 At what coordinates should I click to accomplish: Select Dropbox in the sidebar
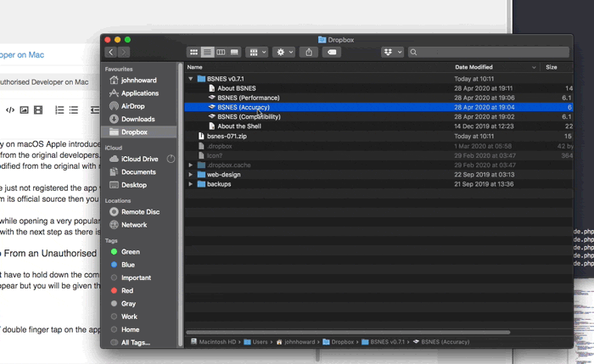pos(138,132)
